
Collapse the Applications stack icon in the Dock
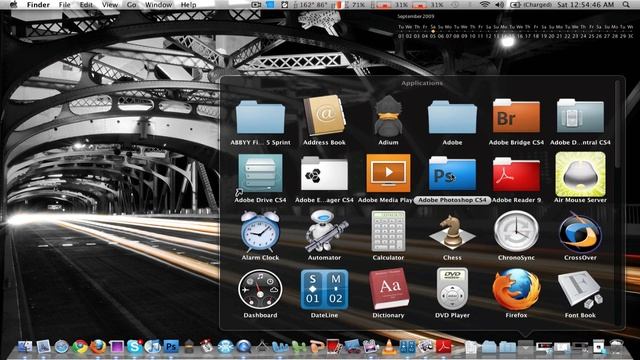[x=525, y=347]
